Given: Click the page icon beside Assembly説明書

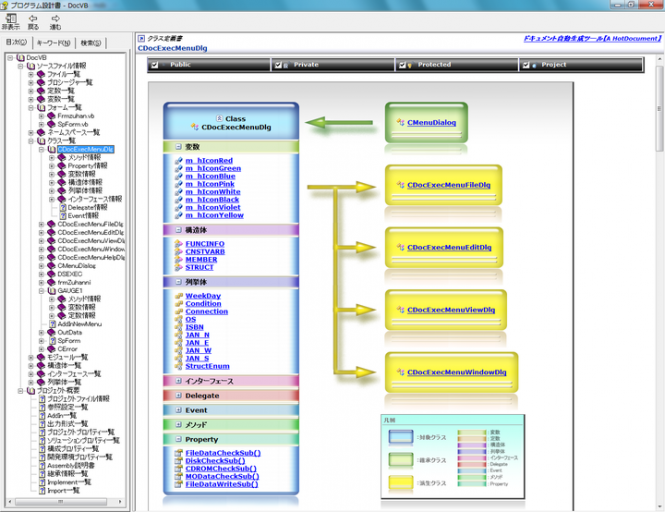Looking at the screenshot, I should click(x=41, y=465).
